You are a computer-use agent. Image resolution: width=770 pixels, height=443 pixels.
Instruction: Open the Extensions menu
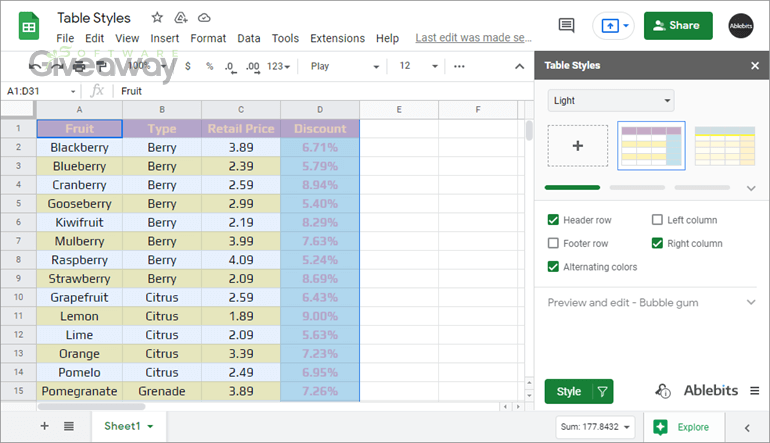337,38
